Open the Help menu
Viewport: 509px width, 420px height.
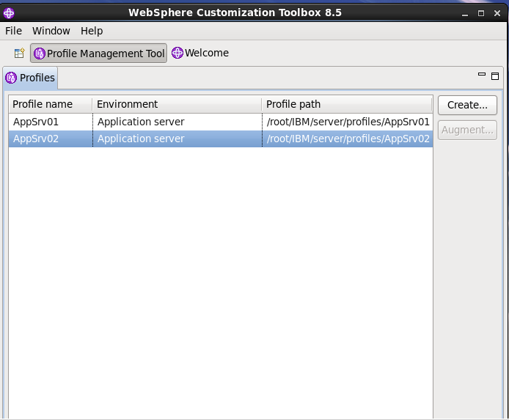tap(92, 31)
